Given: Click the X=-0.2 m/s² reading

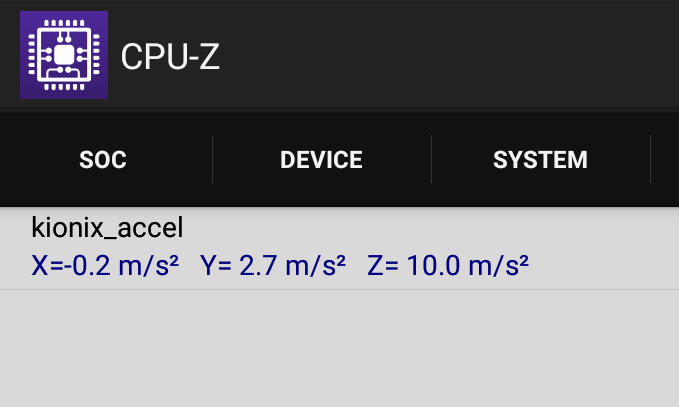Looking at the screenshot, I should [x=105, y=265].
